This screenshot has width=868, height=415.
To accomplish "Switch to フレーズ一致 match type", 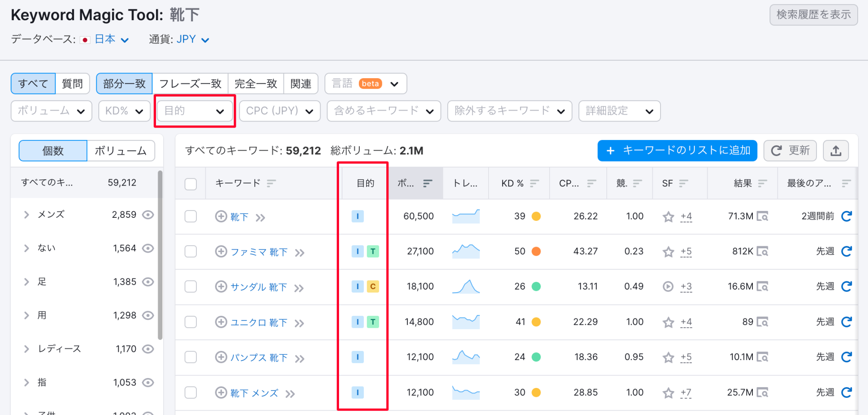I will click(190, 83).
